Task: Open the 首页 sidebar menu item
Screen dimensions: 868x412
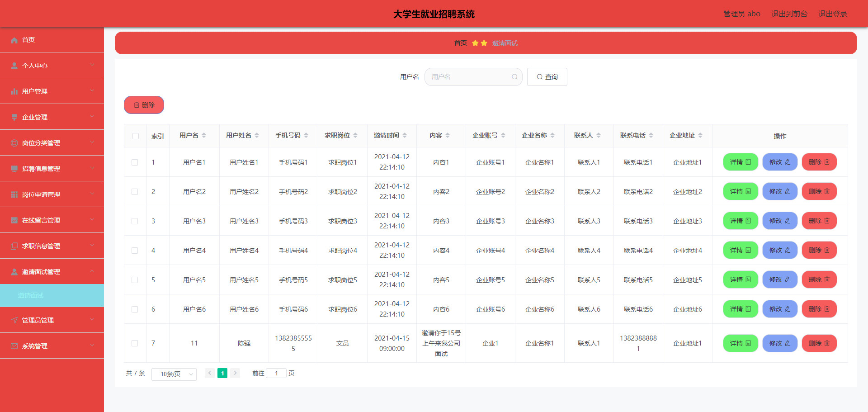Action: pyautogui.click(x=52, y=40)
